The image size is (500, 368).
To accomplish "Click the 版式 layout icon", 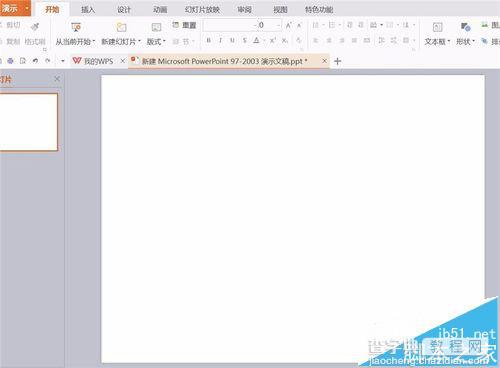I will tap(156, 27).
